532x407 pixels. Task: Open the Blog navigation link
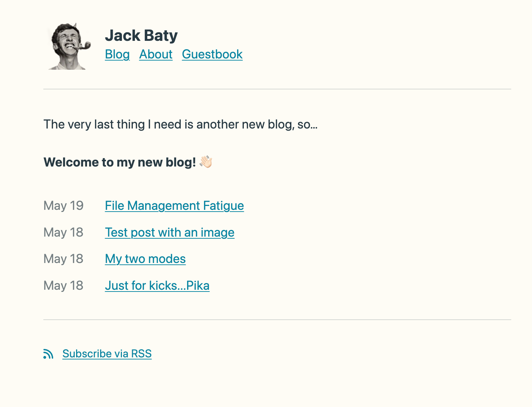pos(117,54)
